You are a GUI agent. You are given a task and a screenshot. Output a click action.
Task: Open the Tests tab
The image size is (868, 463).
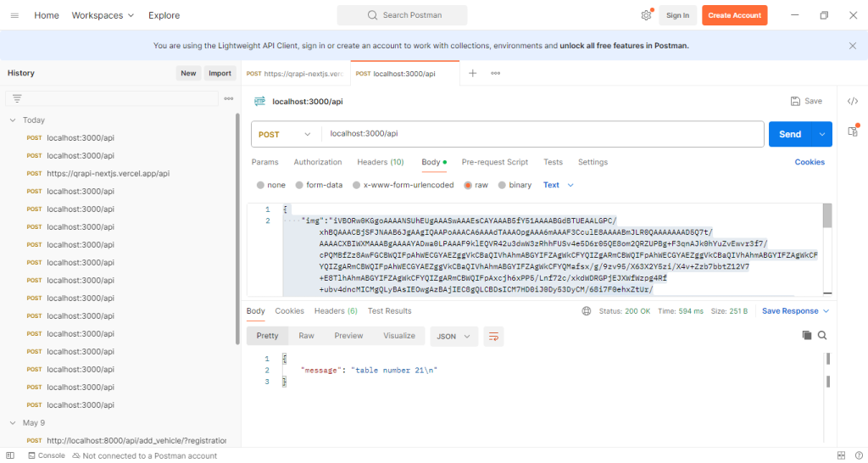coord(553,162)
